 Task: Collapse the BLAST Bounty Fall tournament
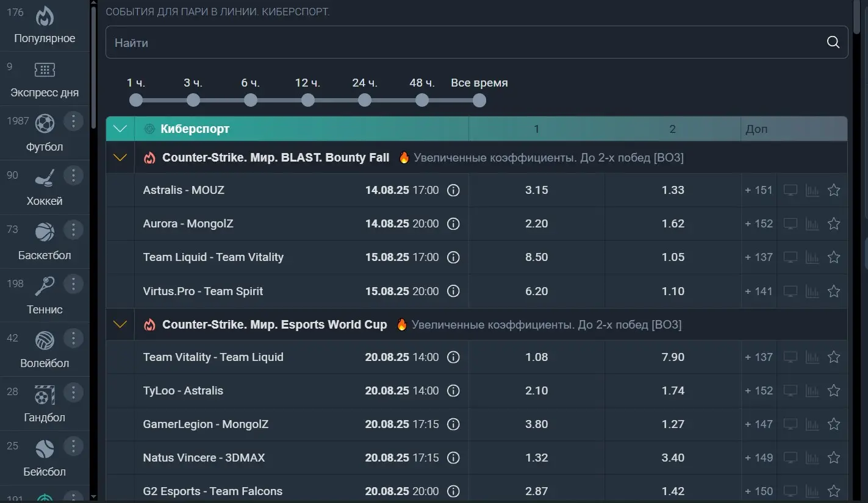[120, 158]
